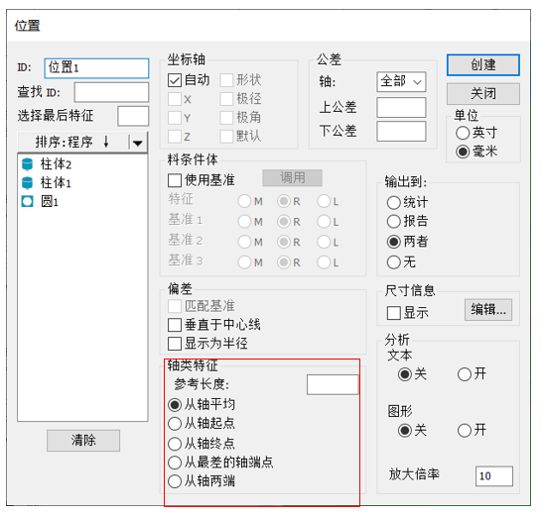Toggle the sort direction arrow
The image size is (542, 516).
(x=106, y=142)
